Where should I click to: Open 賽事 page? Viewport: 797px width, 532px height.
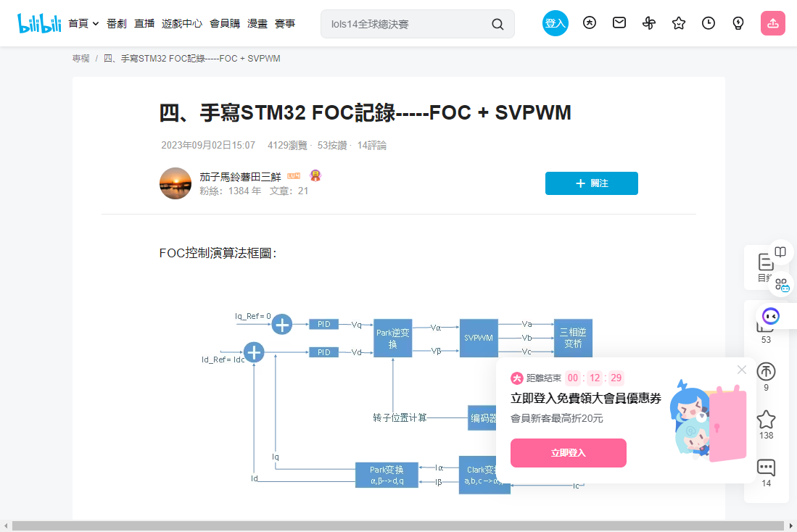pyautogui.click(x=284, y=24)
